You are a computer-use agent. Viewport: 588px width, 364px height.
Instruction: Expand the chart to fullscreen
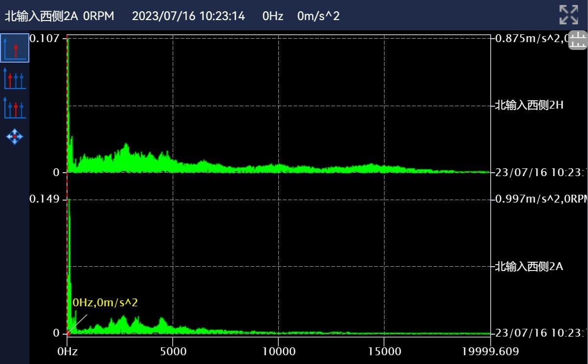pyautogui.click(x=568, y=15)
